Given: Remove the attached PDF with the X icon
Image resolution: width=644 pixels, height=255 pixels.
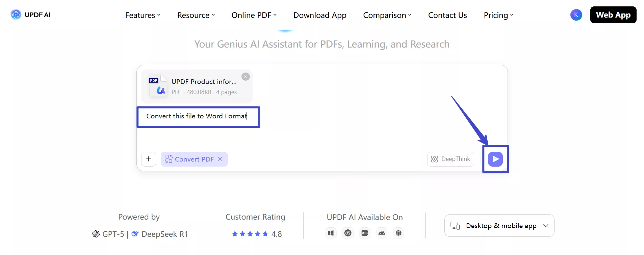Looking at the screenshot, I should point(246,77).
